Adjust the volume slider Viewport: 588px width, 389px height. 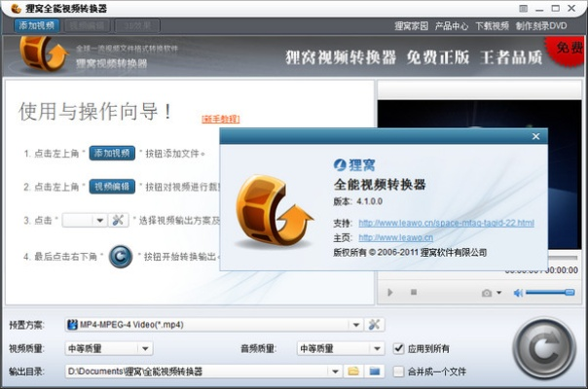click(x=550, y=293)
